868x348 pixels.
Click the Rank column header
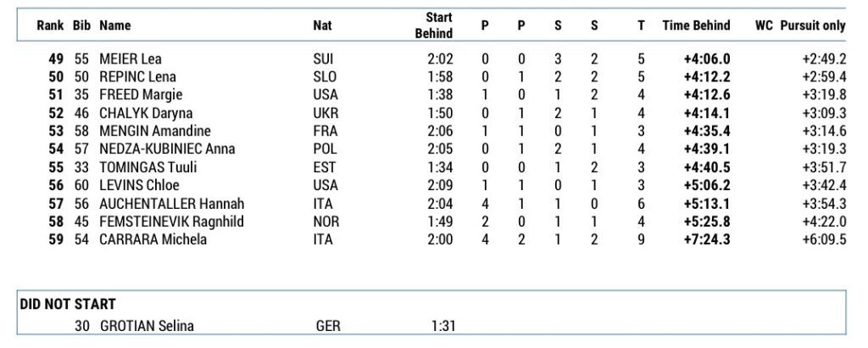coord(51,25)
